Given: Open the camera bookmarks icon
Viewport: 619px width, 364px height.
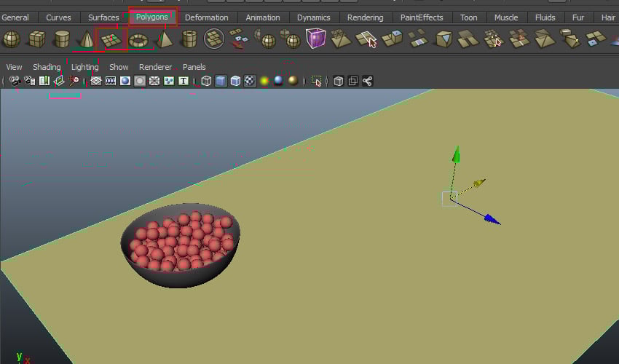Looking at the screenshot, I should 44,81.
